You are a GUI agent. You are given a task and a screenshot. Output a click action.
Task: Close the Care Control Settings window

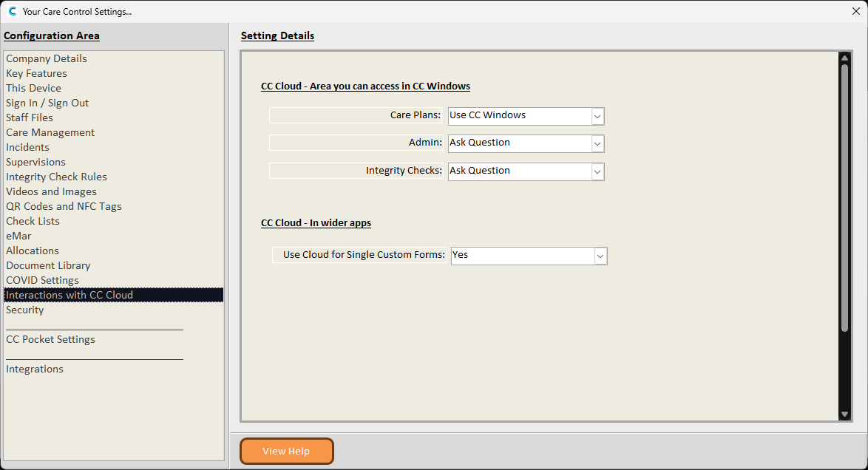(x=856, y=11)
